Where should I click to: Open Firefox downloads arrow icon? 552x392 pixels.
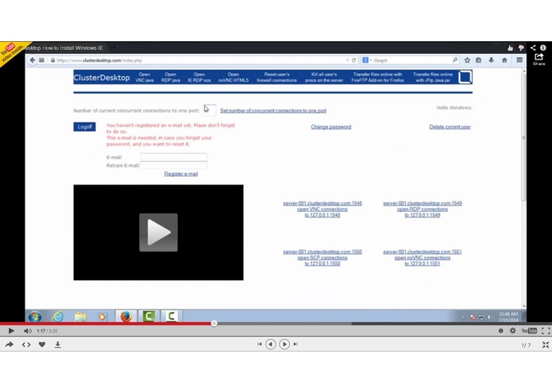[x=491, y=60]
